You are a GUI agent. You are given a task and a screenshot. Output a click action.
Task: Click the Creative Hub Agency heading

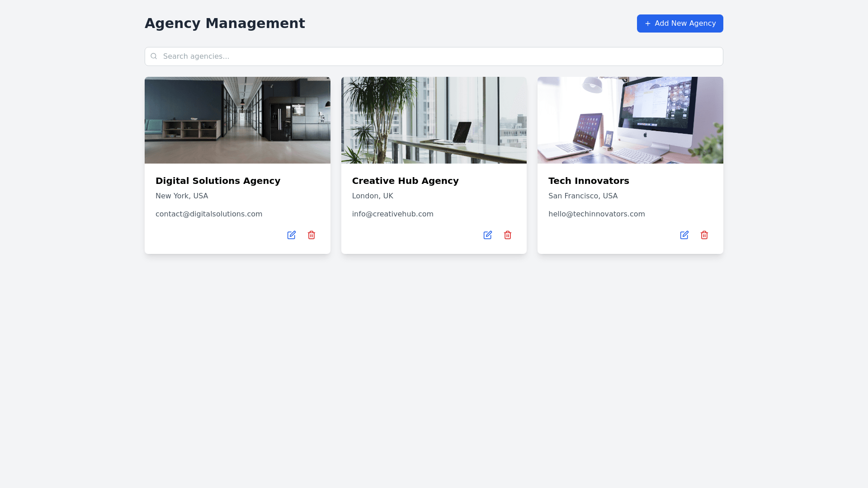click(405, 181)
